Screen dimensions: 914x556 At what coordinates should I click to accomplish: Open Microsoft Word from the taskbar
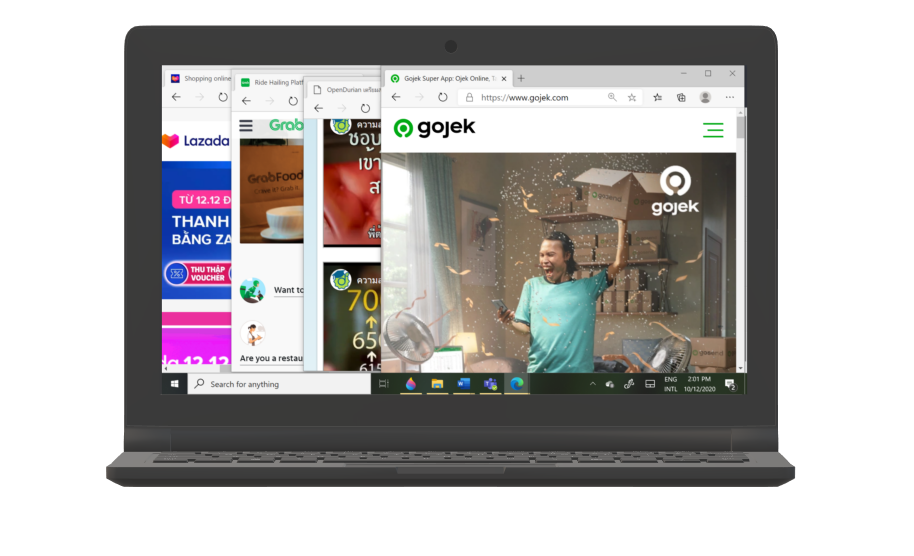click(x=464, y=384)
